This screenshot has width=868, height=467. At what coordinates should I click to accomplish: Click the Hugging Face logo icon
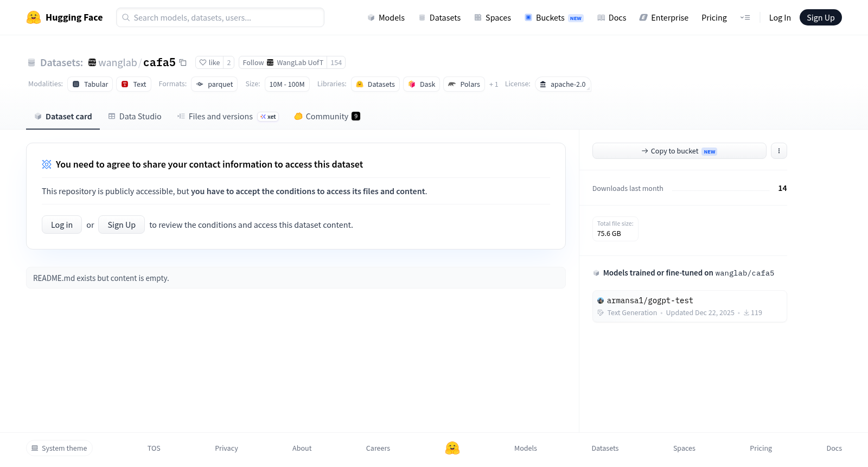[x=34, y=17]
